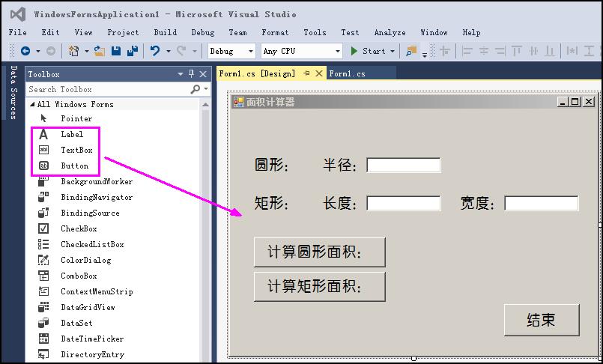Click the Undo arrow icon
Viewport: 603px width, 364px height.
point(154,51)
